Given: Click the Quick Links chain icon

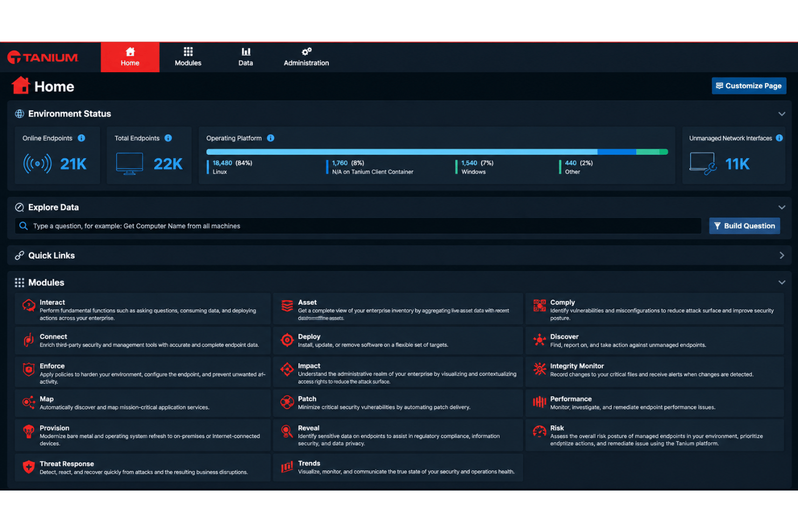Looking at the screenshot, I should pos(19,255).
